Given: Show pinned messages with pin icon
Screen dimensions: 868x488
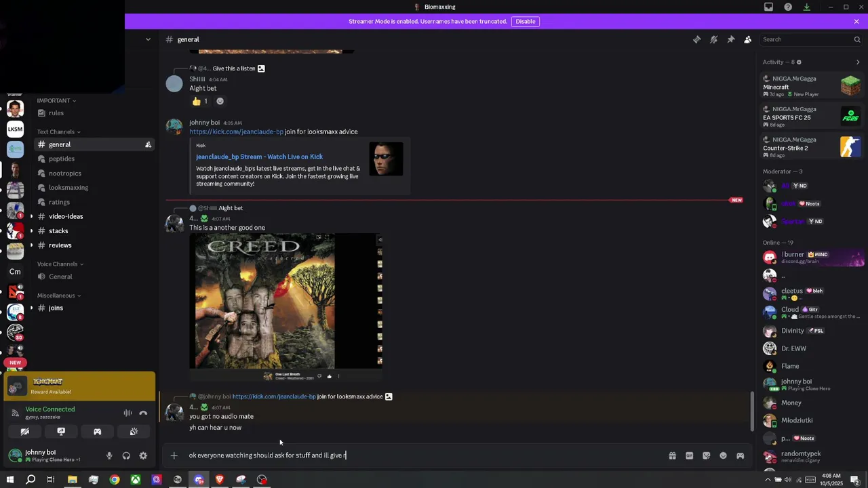Looking at the screenshot, I should click(x=730, y=39).
